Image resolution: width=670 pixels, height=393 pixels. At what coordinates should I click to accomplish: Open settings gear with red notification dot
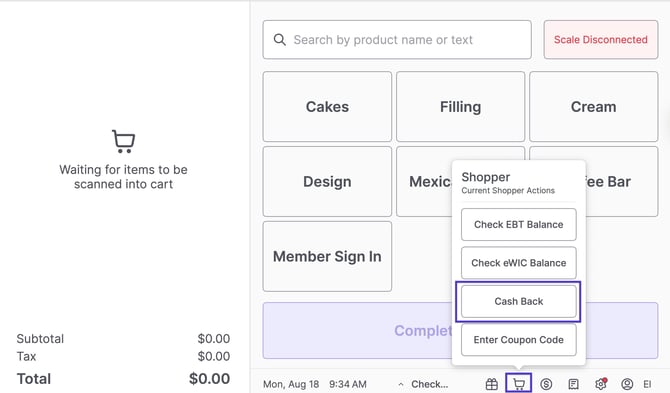point(601,384)
